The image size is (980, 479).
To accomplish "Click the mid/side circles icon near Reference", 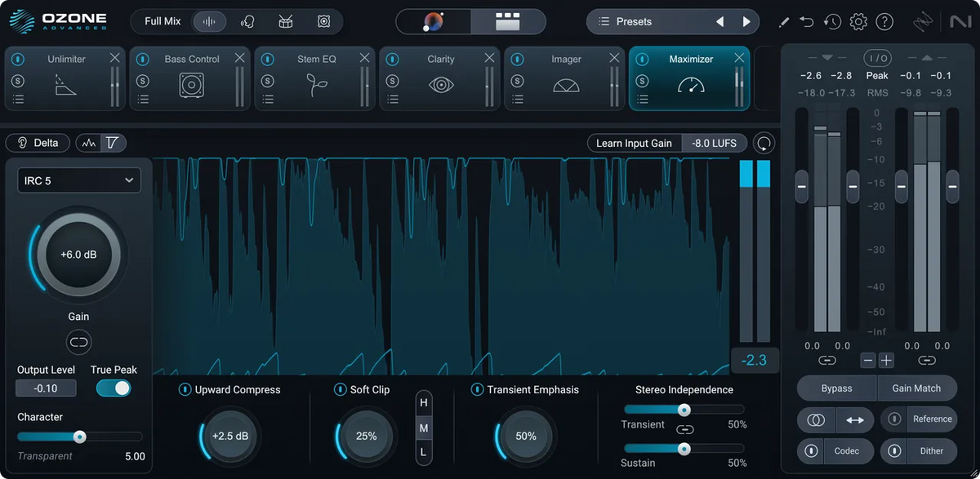I will (816, 419).
